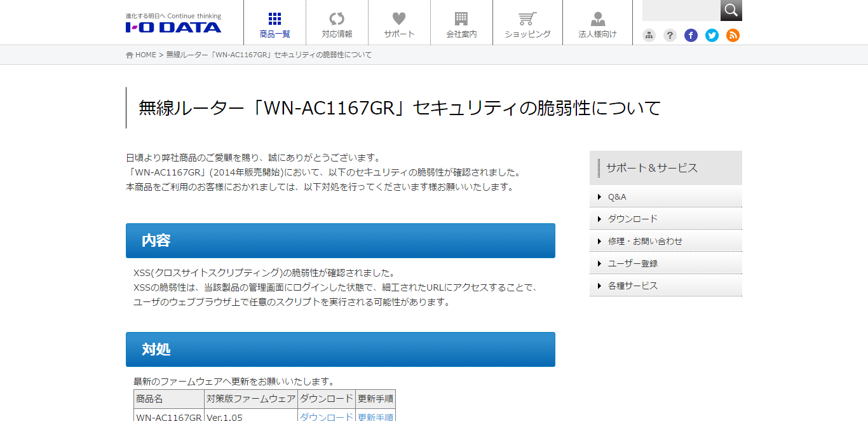Open 修理・お問い合わせ in sidebar
The height and width of the screenshot is (421, 868).
666,241
